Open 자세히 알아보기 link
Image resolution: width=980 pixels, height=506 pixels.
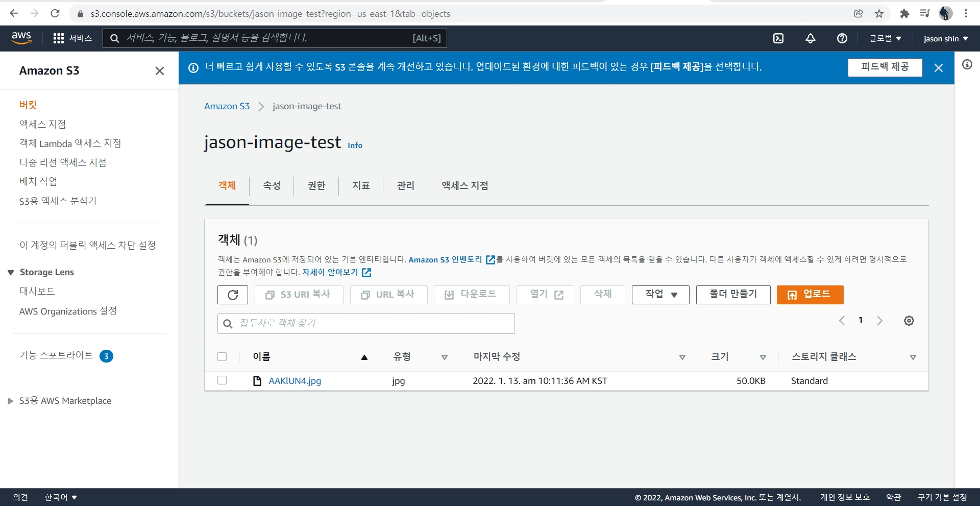(x=336, y=272)
